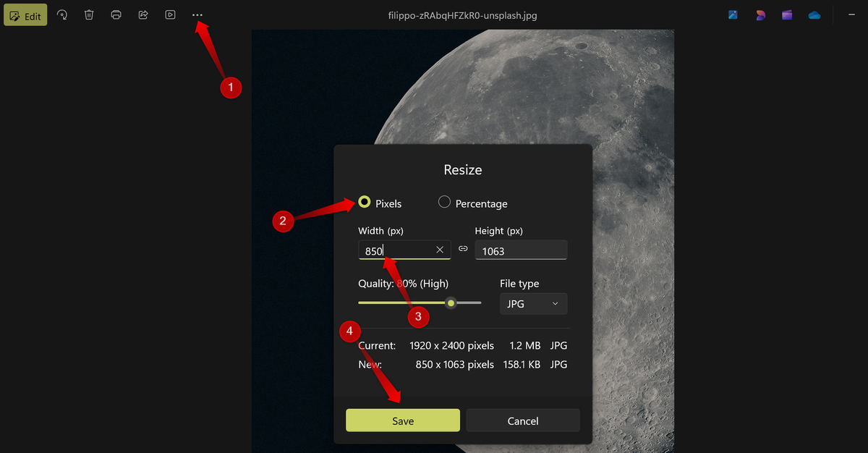868x453 pixels.
Task: Focus the Width (px) input field
Action: click(404, 250)
